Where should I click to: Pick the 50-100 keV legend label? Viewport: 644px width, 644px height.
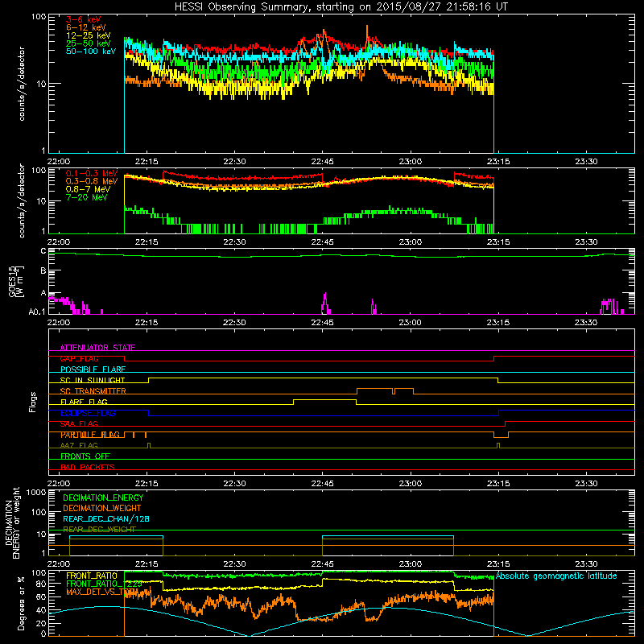click(91, 52)
